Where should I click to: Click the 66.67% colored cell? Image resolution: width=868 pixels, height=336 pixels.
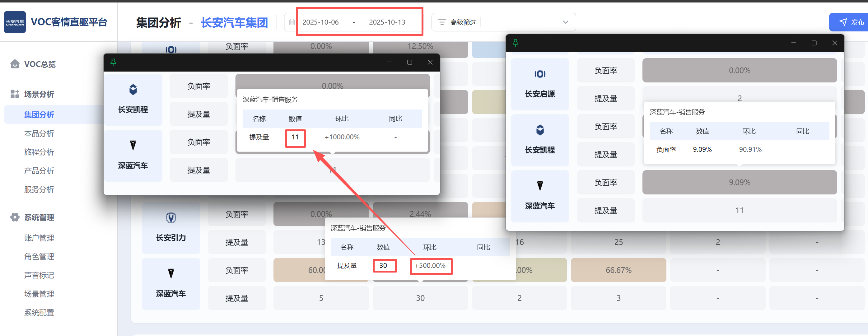[618, 270]
